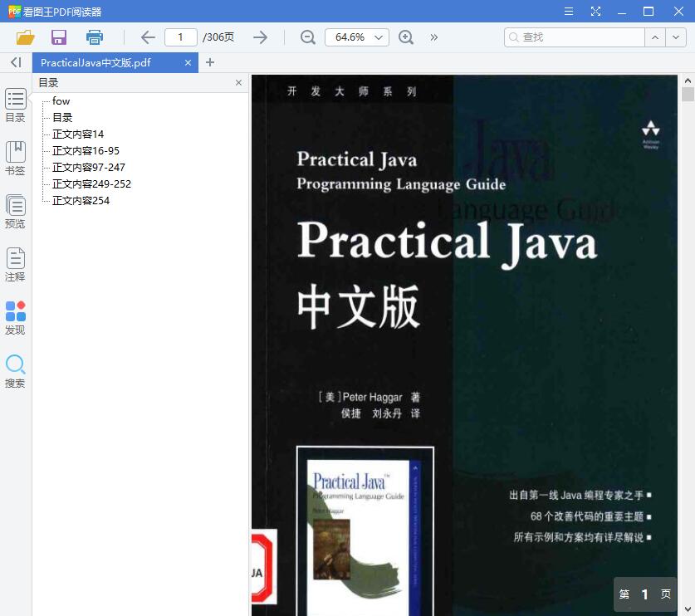Collapse the sidebar with the arrow icon

16,62
